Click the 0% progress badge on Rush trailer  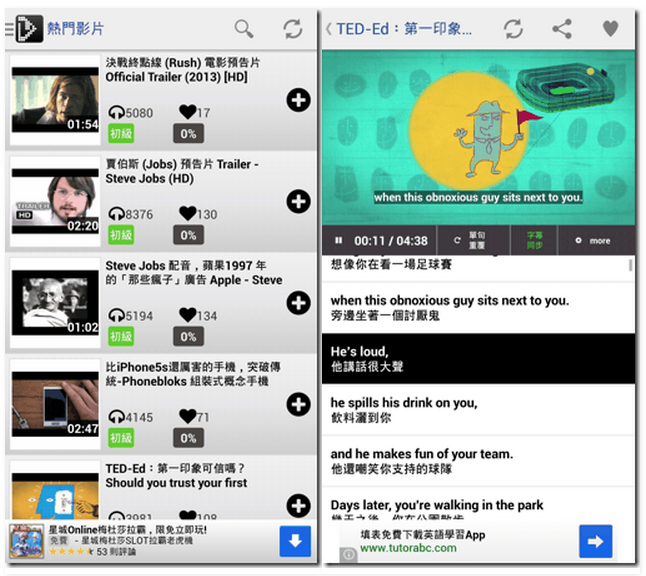(x=188, y=133)
